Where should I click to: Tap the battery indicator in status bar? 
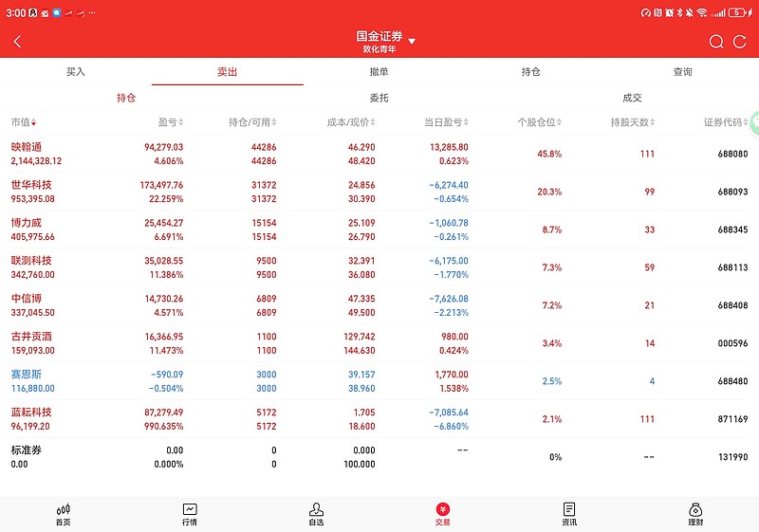pos(736,12)
